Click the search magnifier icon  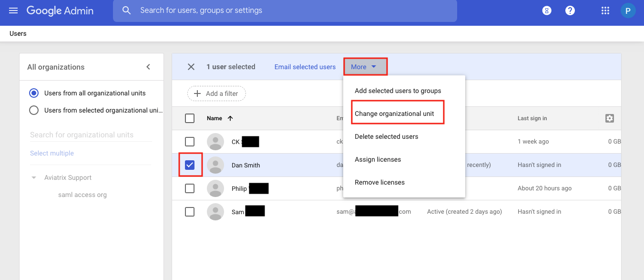pos(126,10)
